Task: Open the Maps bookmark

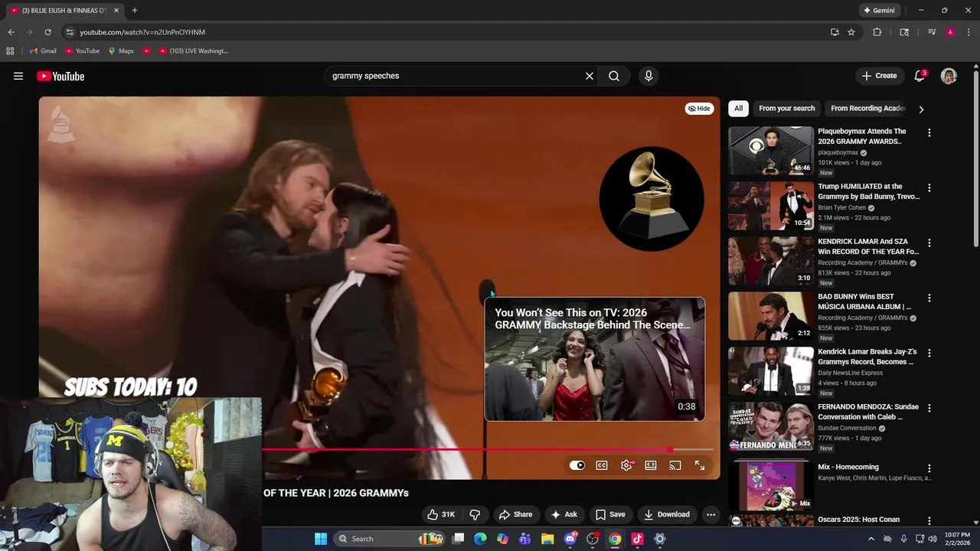Action: point(121,51)
